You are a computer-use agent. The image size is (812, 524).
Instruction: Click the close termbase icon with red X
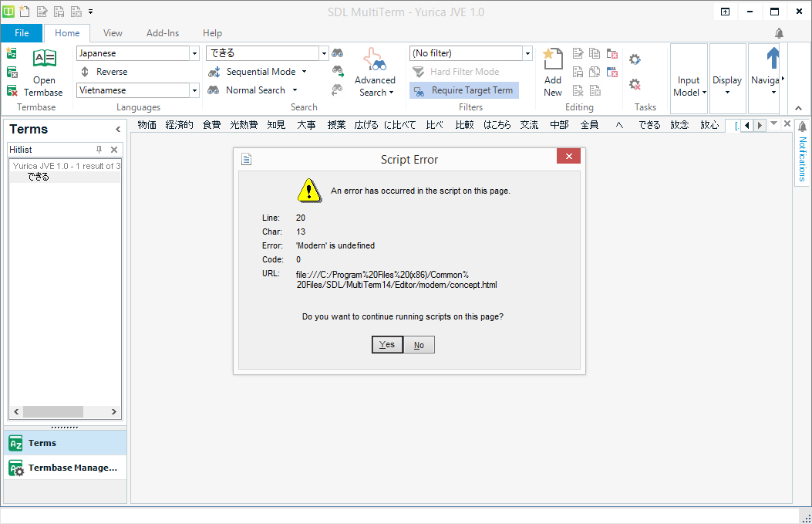pos(12,91)
